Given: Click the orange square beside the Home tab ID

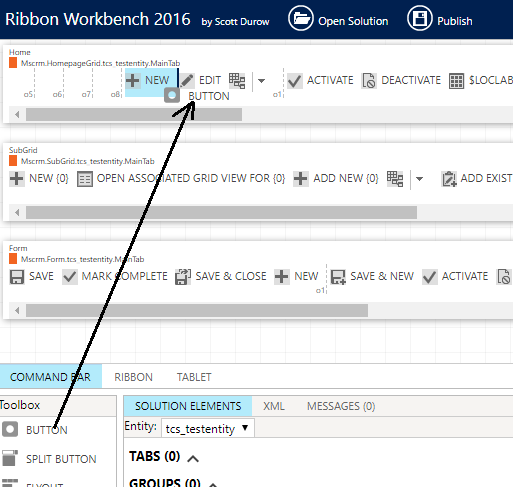Looking at the screenshot, I should click(x=13, y=63).
